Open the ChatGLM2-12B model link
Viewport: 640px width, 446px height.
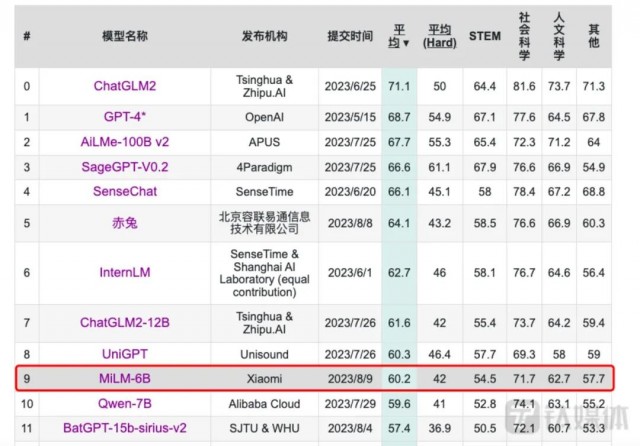[124, 322]
